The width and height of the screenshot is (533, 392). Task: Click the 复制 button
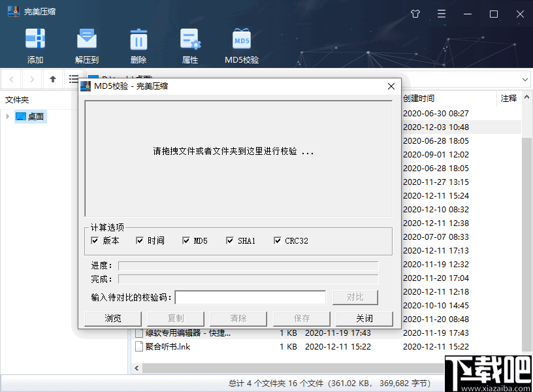(x=176, y=319)
